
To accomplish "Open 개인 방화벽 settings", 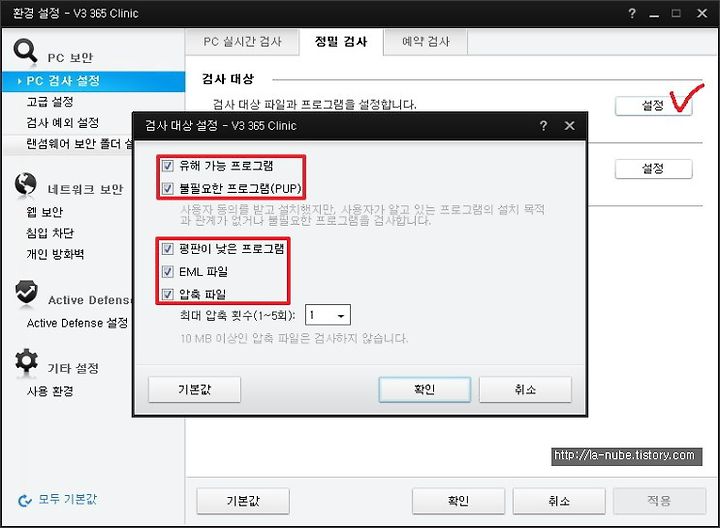I will tap(55, 254).
